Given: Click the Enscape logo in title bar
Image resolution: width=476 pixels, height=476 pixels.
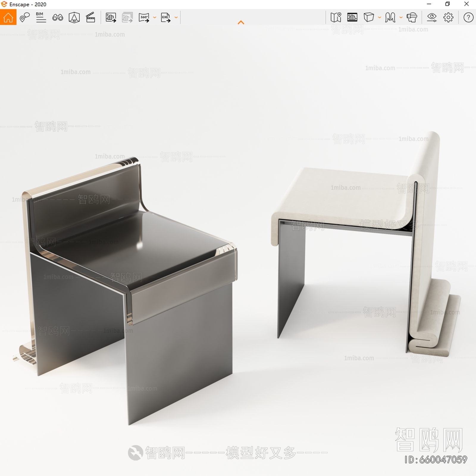Looking at the screenshot, I should click(x=4, y=4).
